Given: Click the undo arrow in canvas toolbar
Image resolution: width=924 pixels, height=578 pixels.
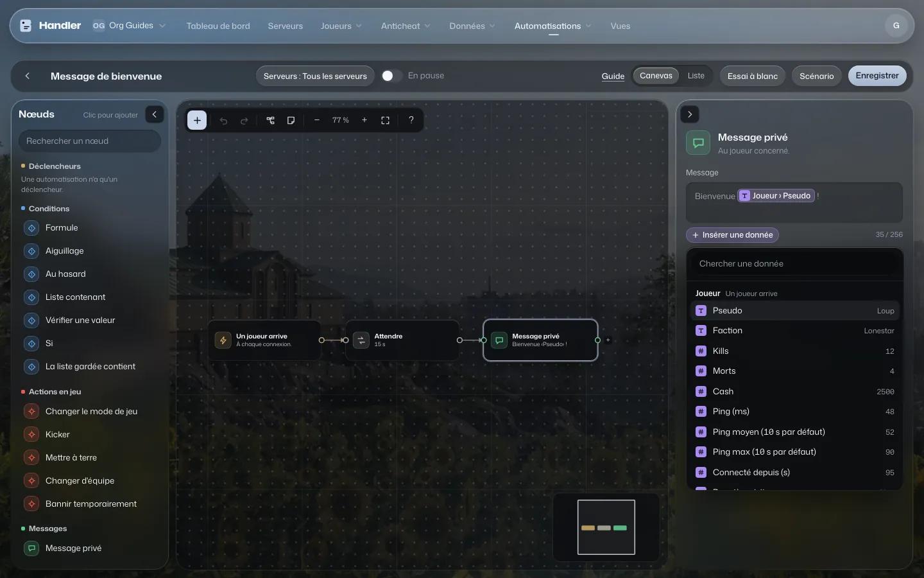Looking at the screenshot, I should pyautogui.click(x=223, y=120).
